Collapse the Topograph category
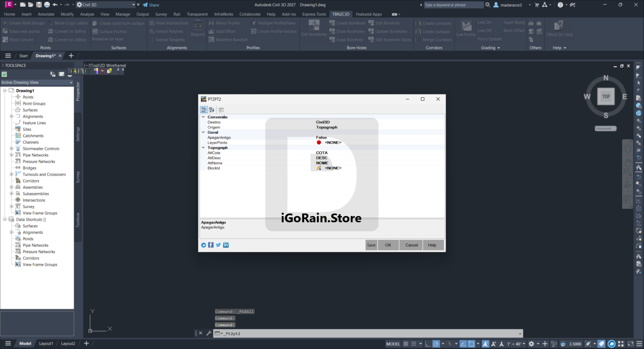The width and height of the screenshot is (644, 349). [203, 148]
